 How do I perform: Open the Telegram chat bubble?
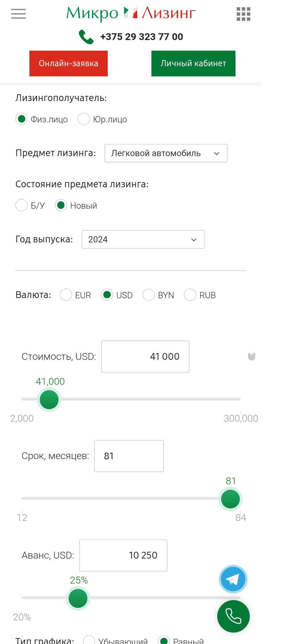pos(233,579)
